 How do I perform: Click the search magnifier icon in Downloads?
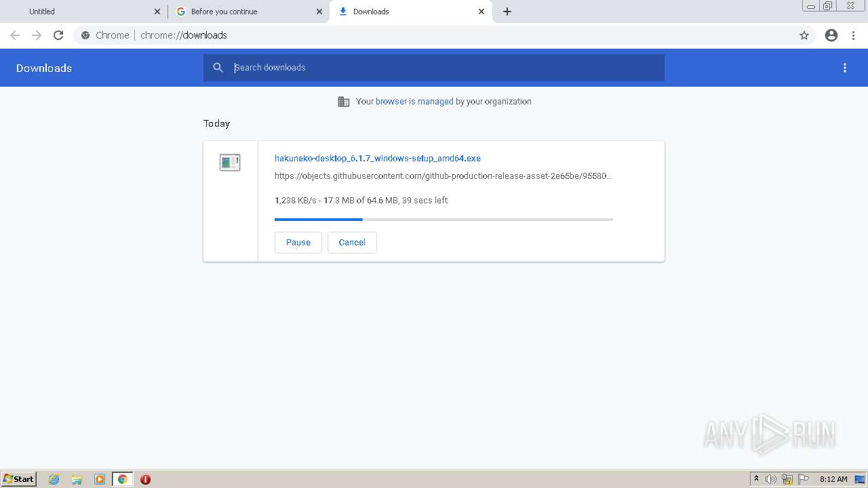point(218,68)
